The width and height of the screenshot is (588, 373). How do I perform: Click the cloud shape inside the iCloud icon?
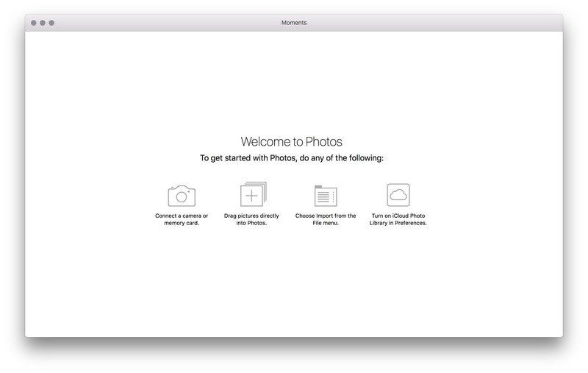pos(398,195)
